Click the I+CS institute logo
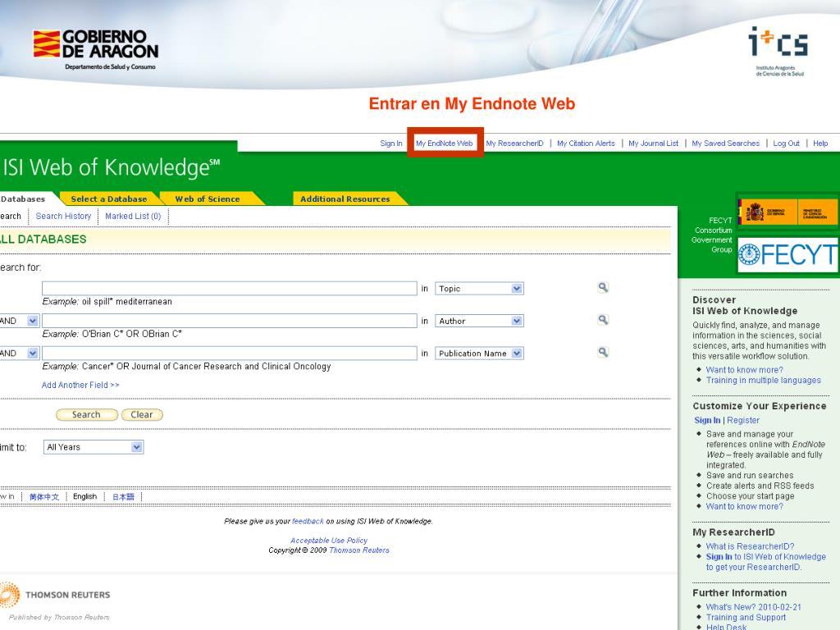The image size is (840, 630). pos(778,51)
